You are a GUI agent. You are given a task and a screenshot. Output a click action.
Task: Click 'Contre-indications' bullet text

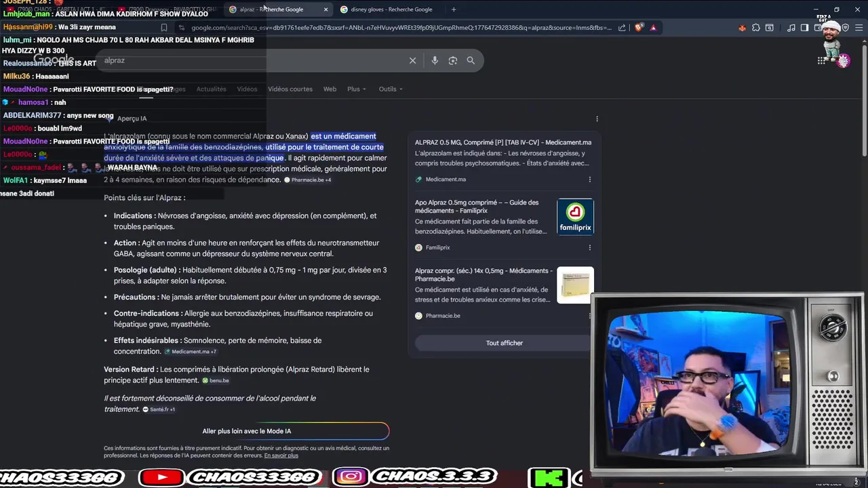[243, 319]
